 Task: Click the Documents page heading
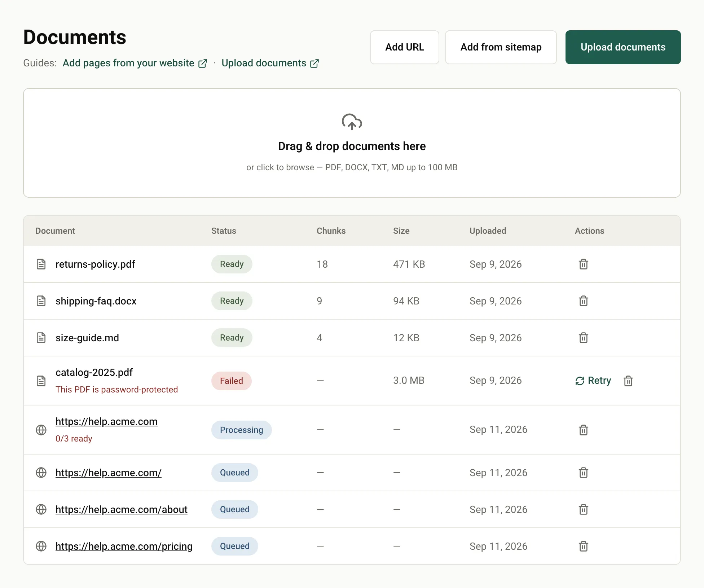coord(75,37)
